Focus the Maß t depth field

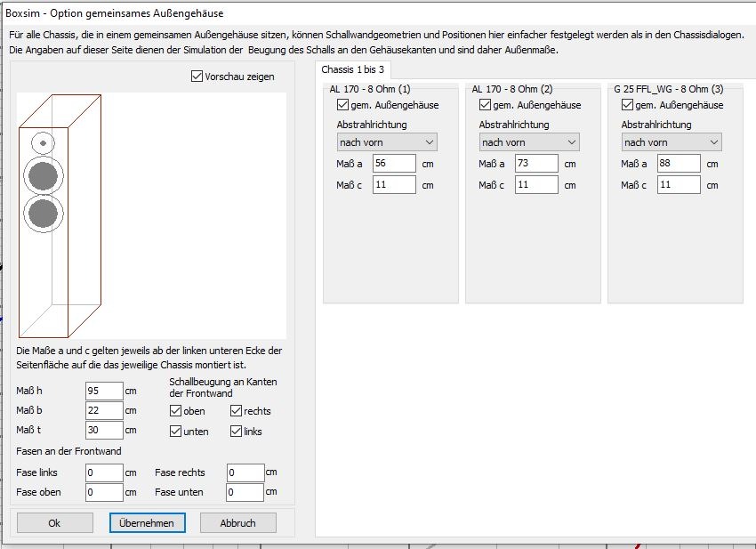tap(104, 430)
